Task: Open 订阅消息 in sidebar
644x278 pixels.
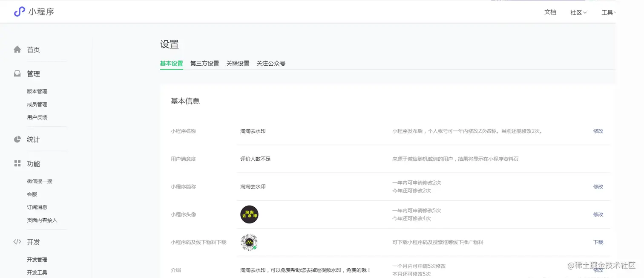Action: point(37,207)
